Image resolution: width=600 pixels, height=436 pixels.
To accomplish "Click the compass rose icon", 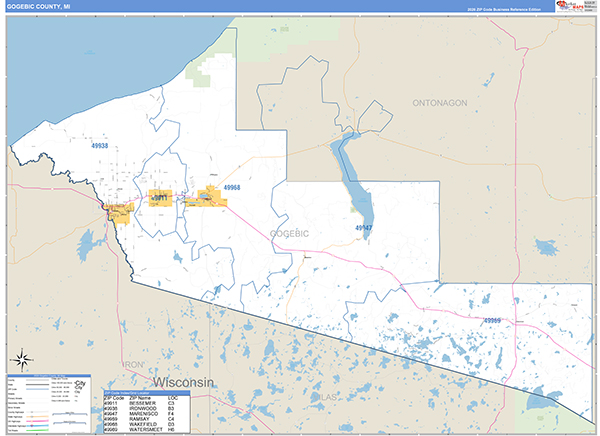I will 22,360.
